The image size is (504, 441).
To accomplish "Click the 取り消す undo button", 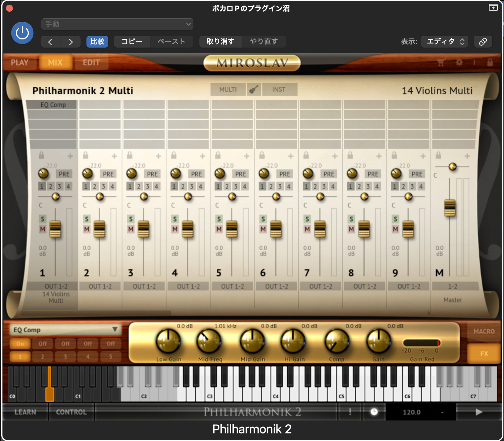I will [220, 42].
